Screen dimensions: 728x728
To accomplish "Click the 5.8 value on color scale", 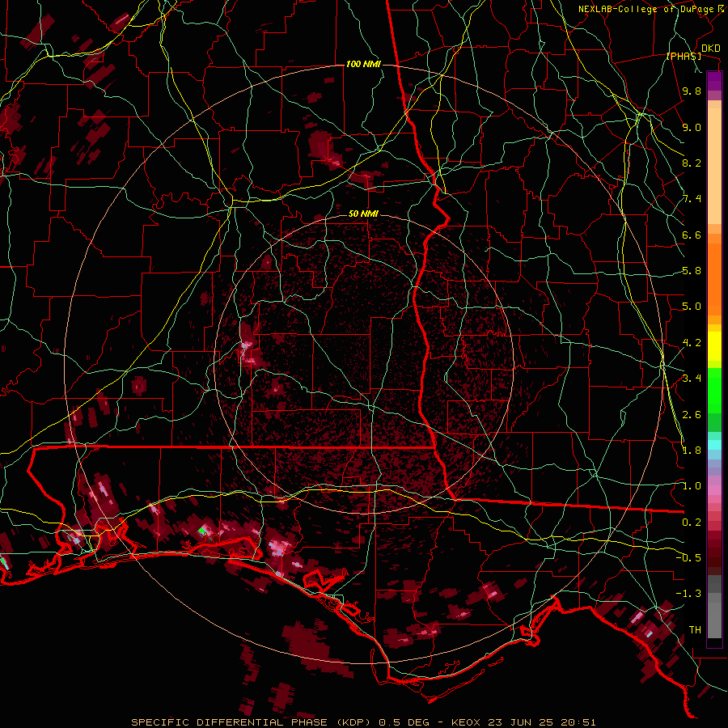I will [692, 271].
